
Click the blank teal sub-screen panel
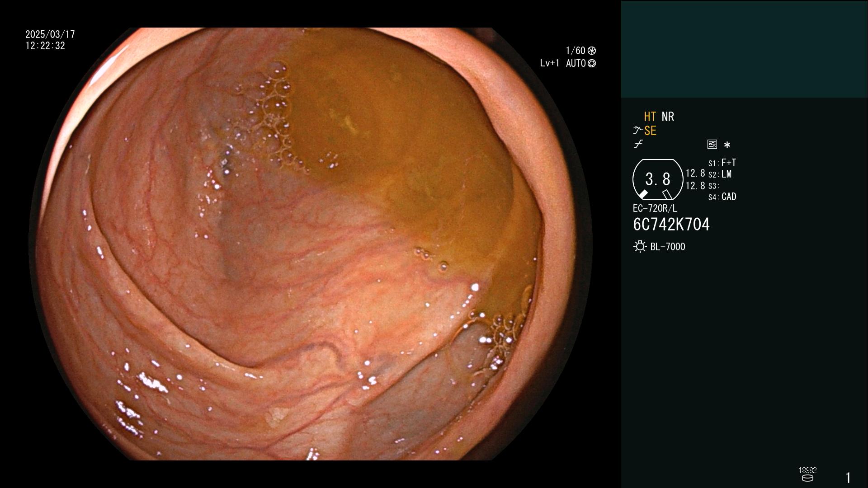[x=744, y=49]
